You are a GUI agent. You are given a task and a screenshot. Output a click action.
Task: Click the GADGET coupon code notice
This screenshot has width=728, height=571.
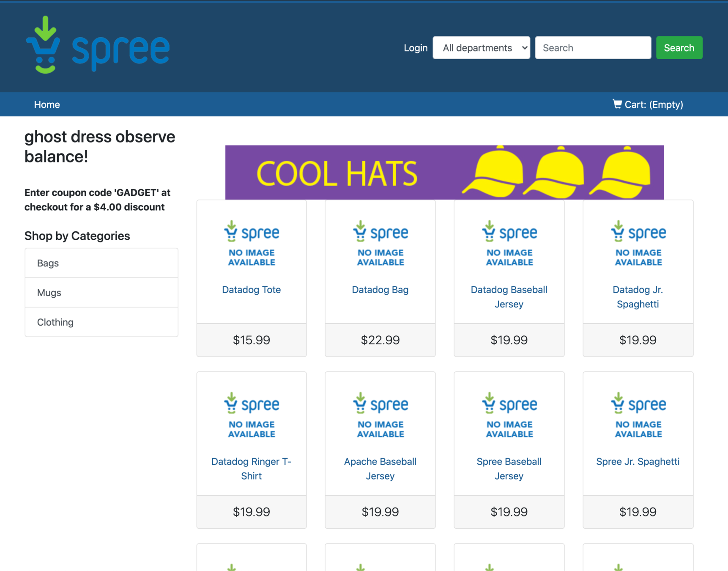point(97,200)
